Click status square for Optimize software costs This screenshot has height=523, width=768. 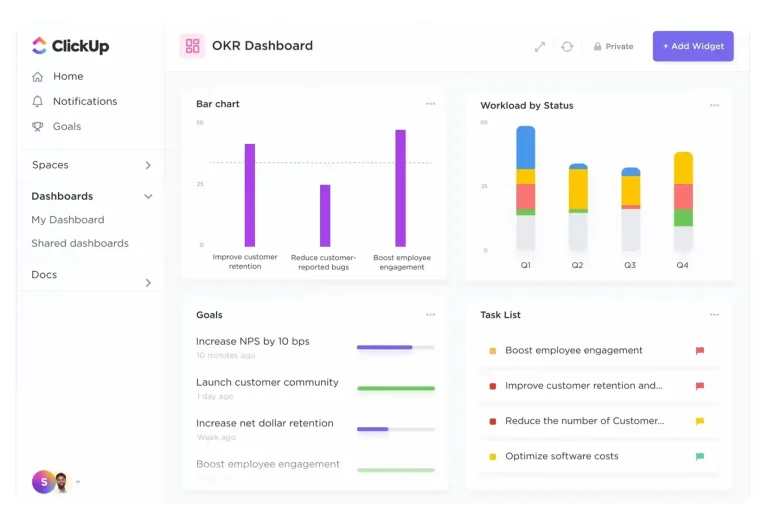(x=493, y=456)
